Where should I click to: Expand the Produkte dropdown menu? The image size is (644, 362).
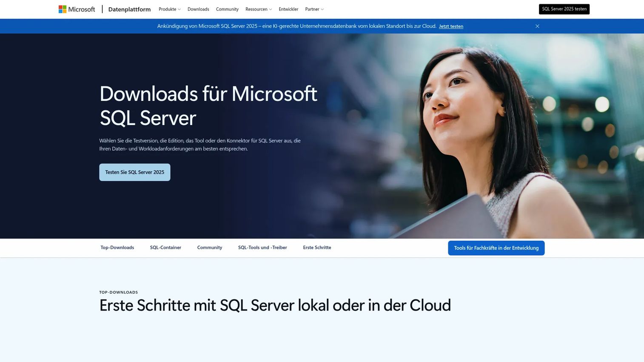[170, 9]
